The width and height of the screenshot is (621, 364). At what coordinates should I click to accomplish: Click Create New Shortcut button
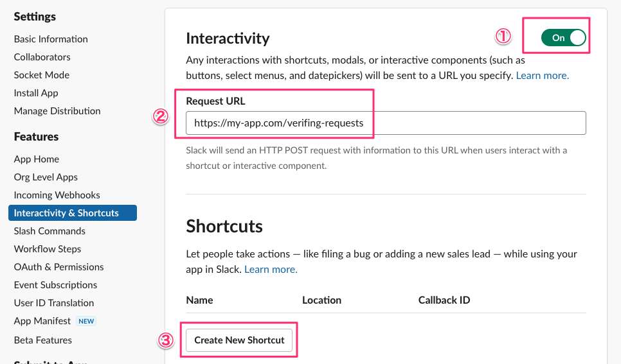coord(239,340)
